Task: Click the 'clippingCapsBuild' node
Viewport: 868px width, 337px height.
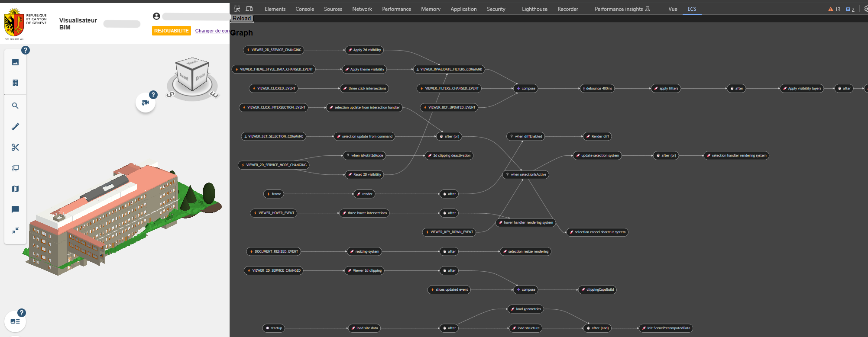Action: 597,289
